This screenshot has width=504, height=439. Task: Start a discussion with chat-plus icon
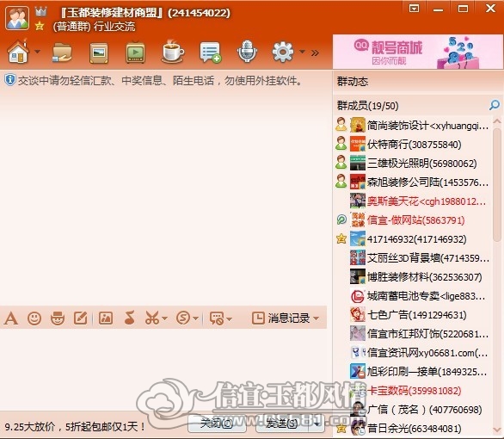tap(210, 53)
